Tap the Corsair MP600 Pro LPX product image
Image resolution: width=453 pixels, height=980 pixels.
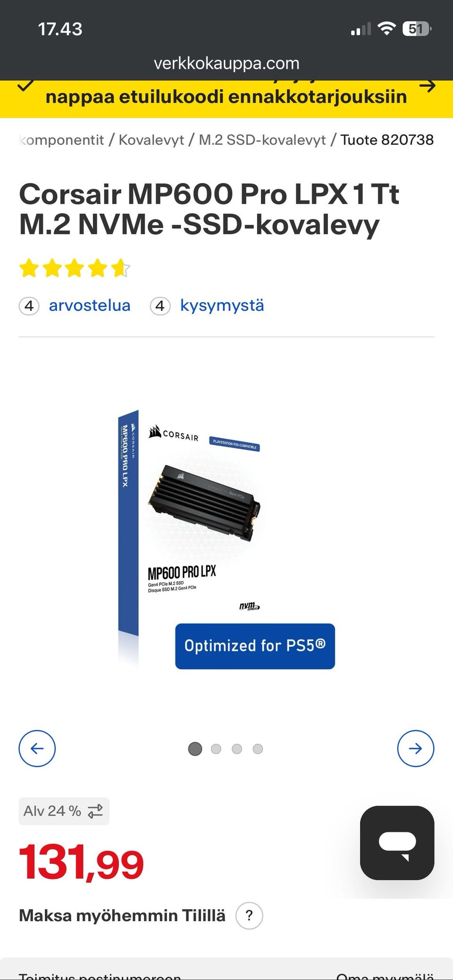point(226,540)
